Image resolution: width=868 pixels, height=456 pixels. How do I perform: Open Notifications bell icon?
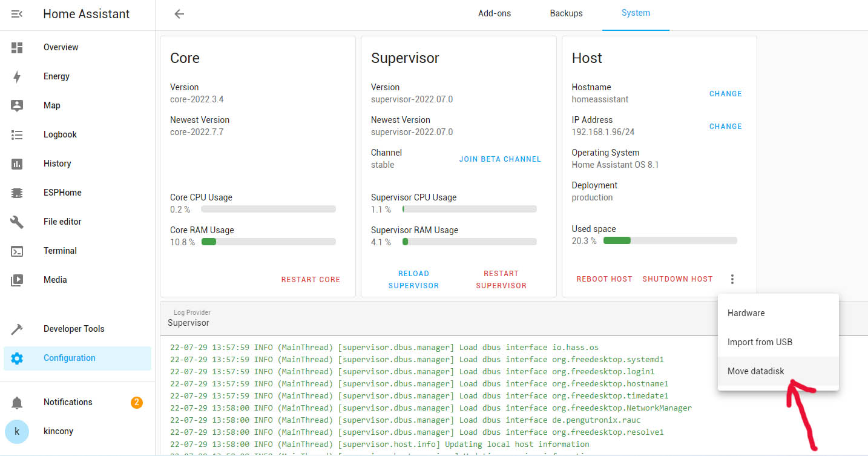coord(17,403)
